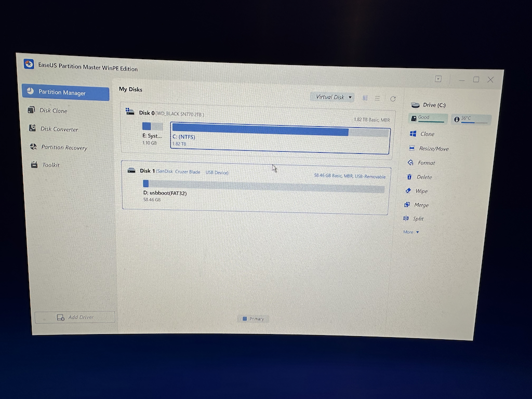Refresh the disk list

tap(393, 99)
